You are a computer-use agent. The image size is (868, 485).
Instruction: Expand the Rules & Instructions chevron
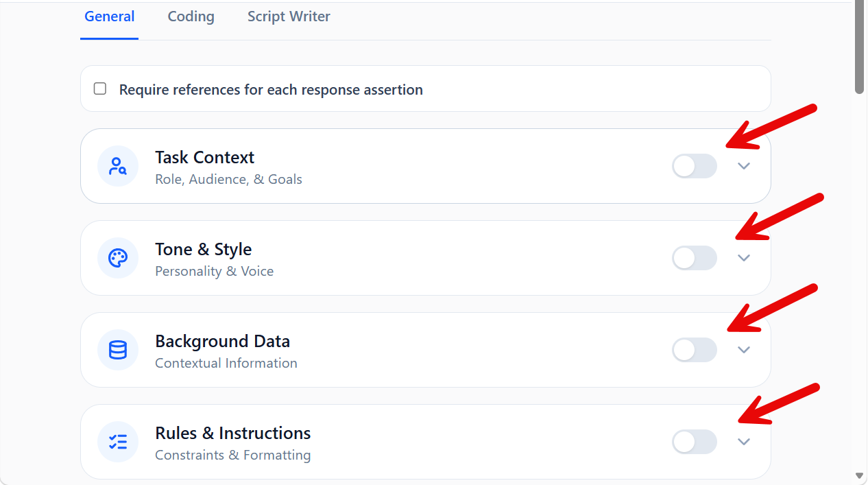click(x=744, y=442)
